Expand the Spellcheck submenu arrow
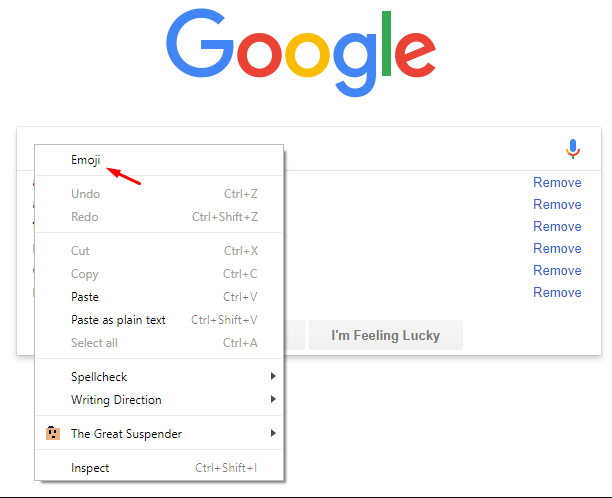Image resolution: width=612 pixels, height=498 pixels. (273, 377)
